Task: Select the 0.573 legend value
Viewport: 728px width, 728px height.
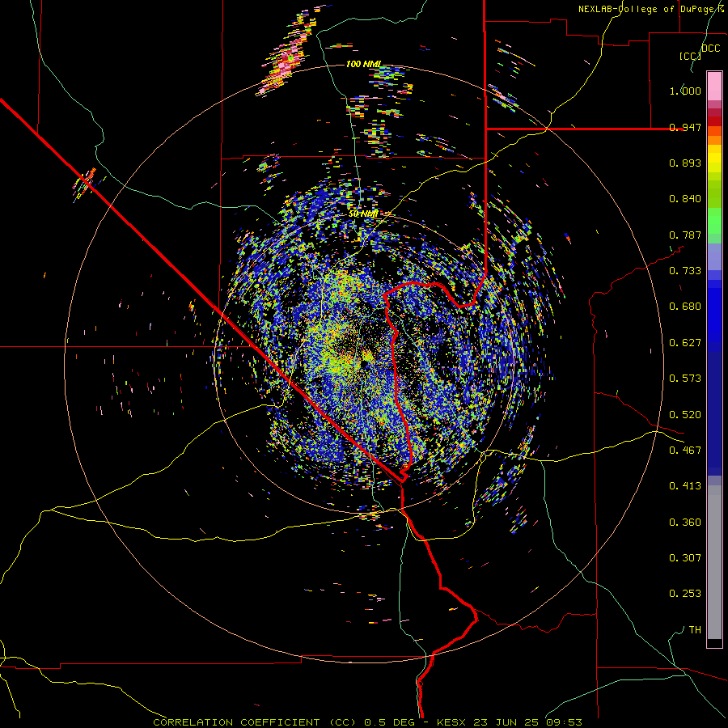Action: point(685,379)
